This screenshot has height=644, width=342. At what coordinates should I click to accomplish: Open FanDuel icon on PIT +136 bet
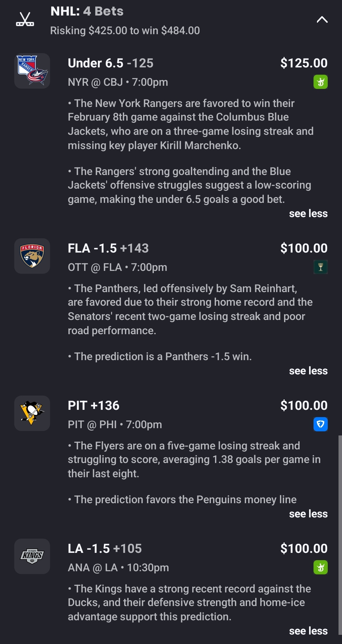[x=320, y=424]
